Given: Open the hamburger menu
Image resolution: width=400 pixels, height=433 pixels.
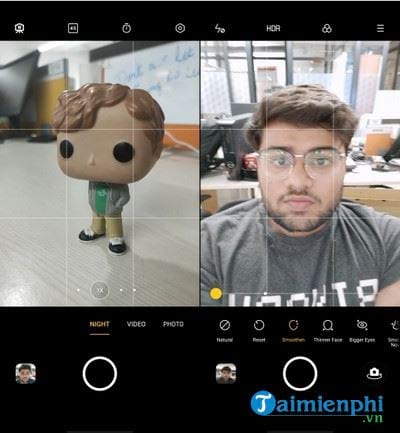Looking at the screenshot, I should point(380,28).
